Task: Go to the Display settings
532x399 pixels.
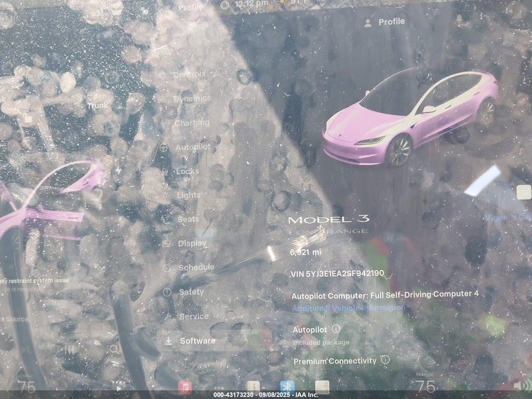Action: click(x=192, y=243)
